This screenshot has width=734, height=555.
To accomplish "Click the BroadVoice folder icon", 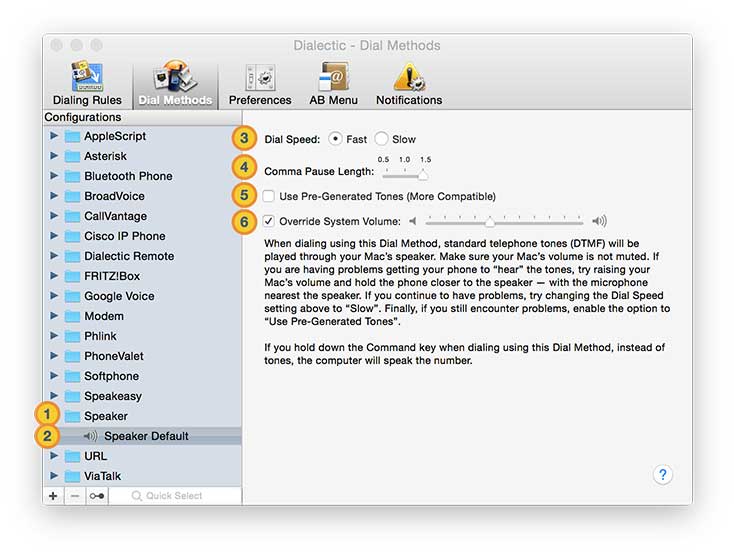I will pos(72,197).
